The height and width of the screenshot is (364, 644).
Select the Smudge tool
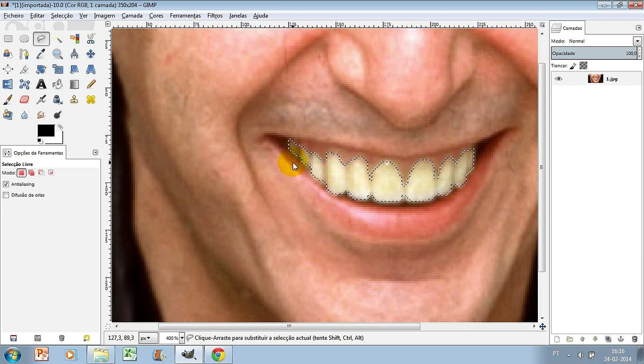(41, 115)
